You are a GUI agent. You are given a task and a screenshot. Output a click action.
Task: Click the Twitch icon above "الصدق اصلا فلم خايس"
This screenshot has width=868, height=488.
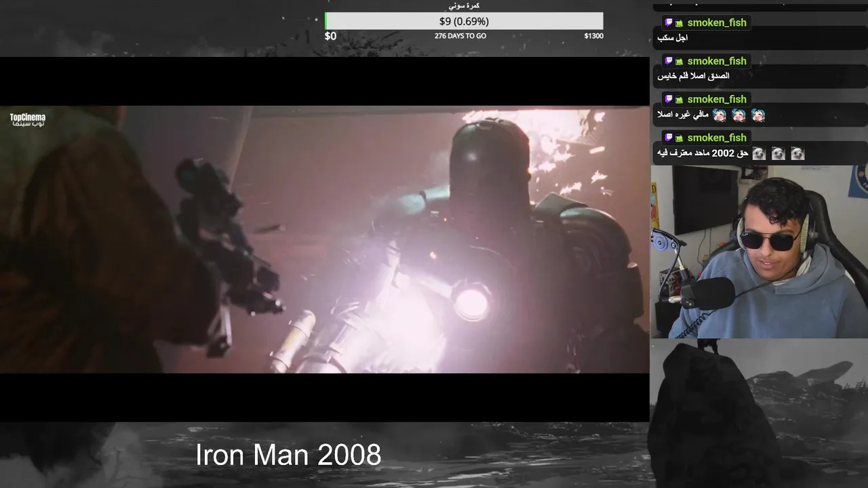669,61
